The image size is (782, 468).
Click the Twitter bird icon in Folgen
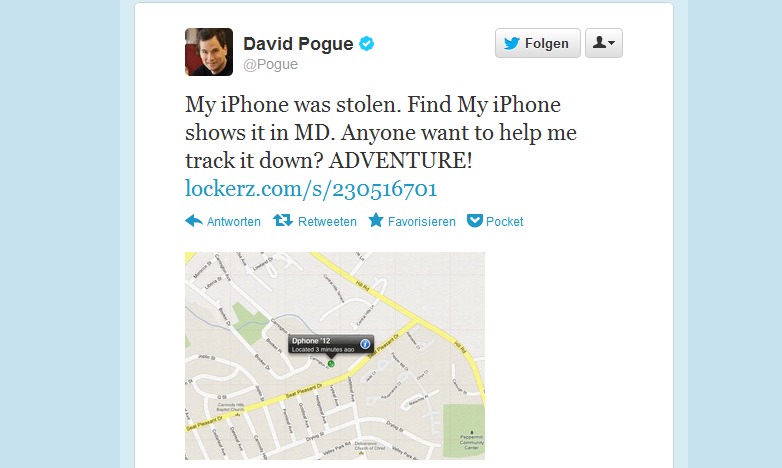pyautogui.click(x=512, y=43)
